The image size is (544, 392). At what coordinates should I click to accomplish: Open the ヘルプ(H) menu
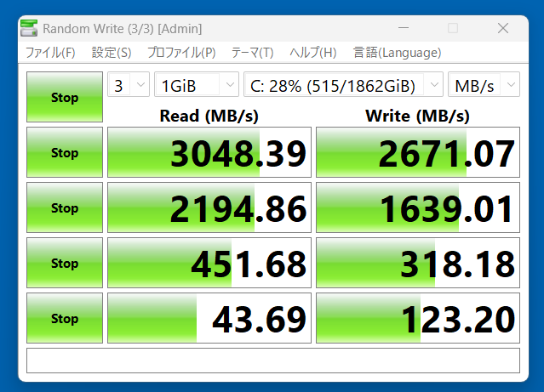pyautogui.click(x=312, y=53)
